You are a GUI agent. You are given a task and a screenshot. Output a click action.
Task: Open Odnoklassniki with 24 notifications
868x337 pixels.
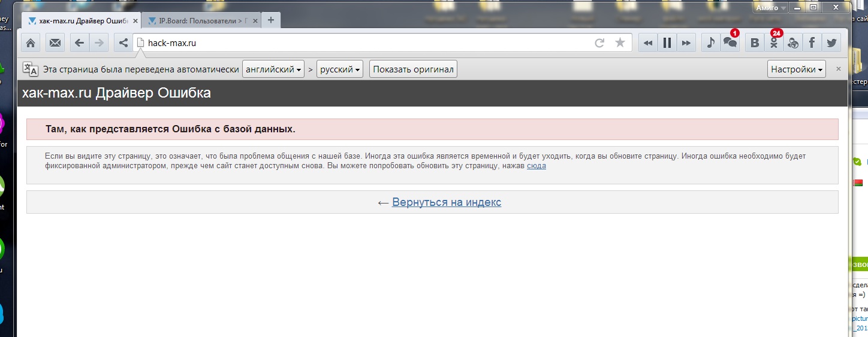774,43
